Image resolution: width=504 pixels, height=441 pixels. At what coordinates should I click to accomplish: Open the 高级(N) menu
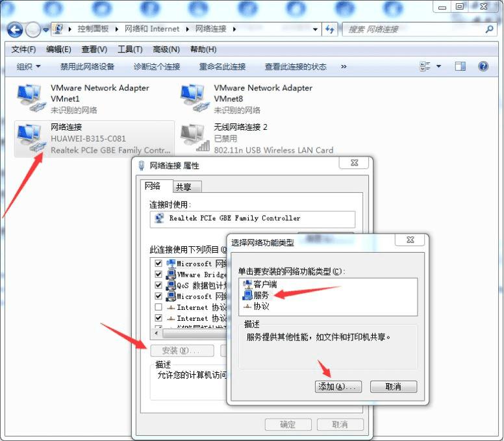[166, 49]
